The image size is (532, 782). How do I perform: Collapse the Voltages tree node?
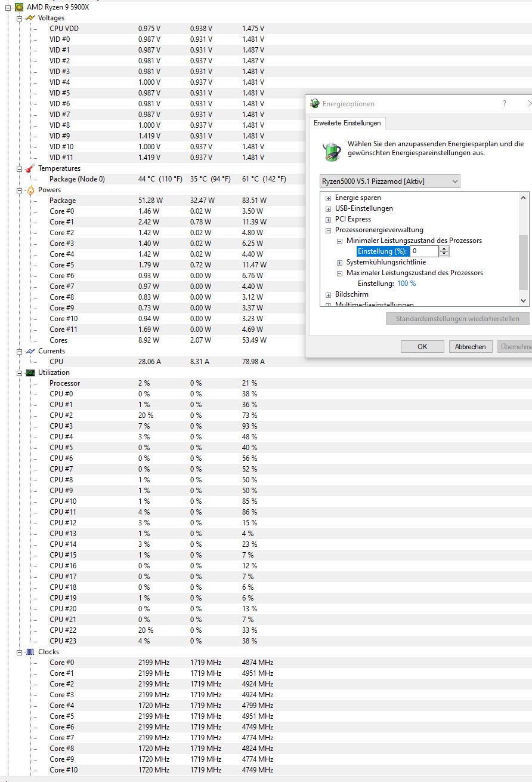(x=19, y=18)
